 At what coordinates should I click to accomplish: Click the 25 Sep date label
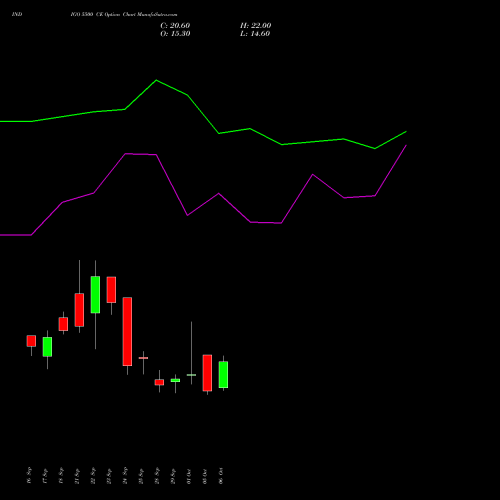pyautogui.click(x=141, y=475)
